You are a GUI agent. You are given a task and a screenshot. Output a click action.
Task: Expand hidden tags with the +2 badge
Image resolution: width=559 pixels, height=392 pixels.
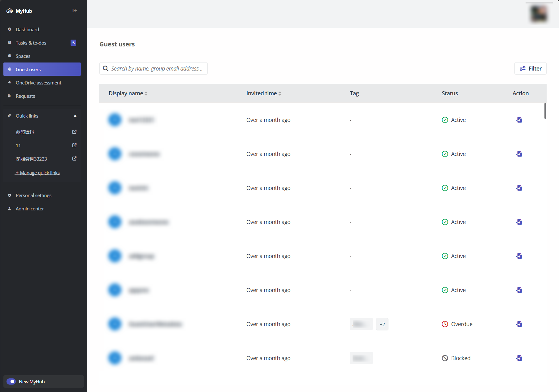(x=382, y=324)
